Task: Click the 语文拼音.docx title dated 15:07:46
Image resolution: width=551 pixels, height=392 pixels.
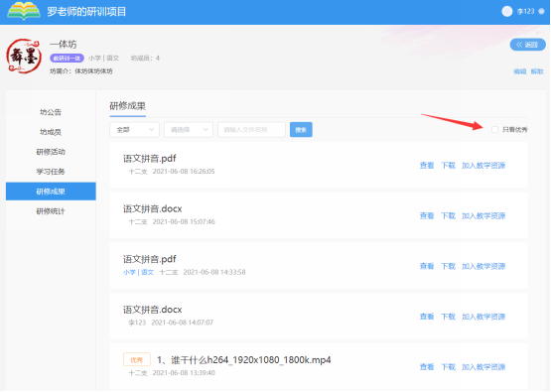Action: [x=153, y=209]
